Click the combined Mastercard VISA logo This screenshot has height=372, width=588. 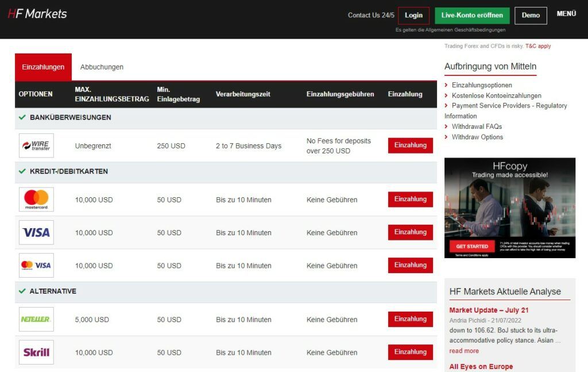(36, 266)
